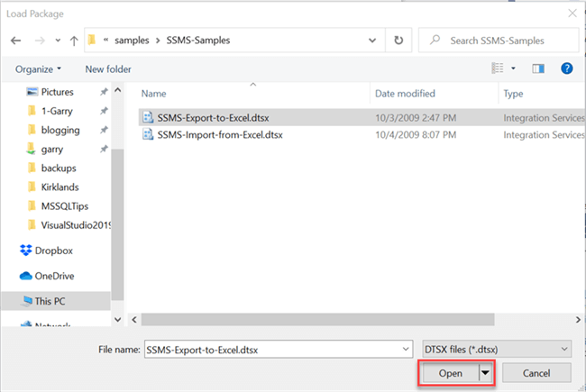Image resolution: width=586 pixels, height=392 pixels.
Task: Expand the address bar history dropdown
Action: pos(372,41)
